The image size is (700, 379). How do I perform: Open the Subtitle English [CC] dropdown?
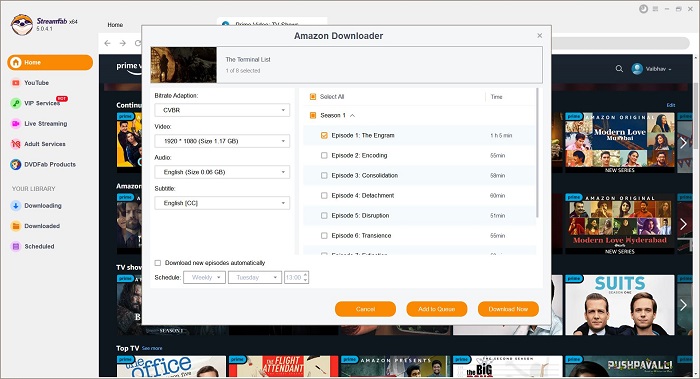(x=222, y=203)
